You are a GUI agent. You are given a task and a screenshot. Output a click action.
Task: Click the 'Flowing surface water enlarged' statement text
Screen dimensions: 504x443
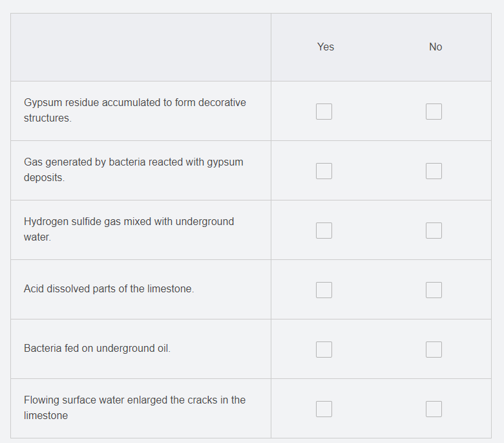(134, 407)
